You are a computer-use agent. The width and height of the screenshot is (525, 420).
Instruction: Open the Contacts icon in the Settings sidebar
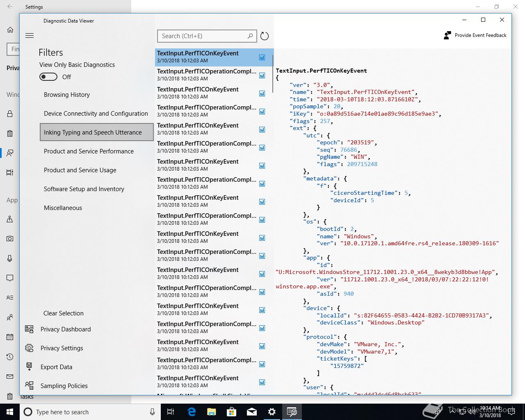(10, 317)
